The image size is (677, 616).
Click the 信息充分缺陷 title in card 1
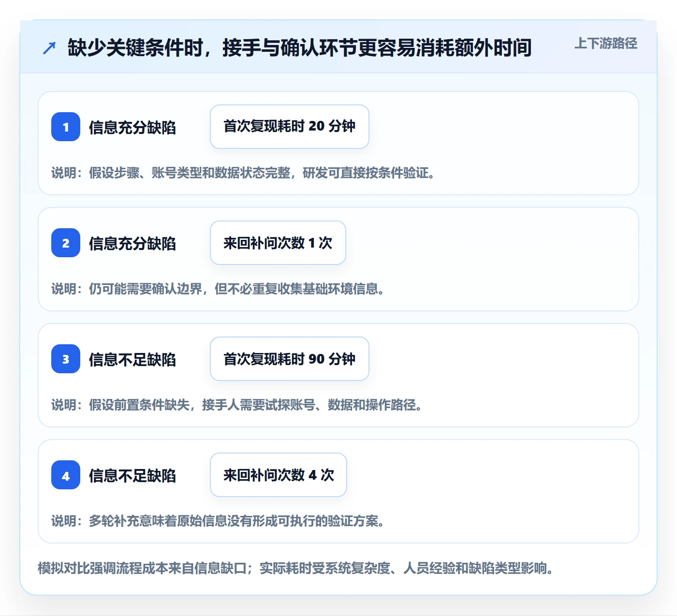(x=132, y=128)
